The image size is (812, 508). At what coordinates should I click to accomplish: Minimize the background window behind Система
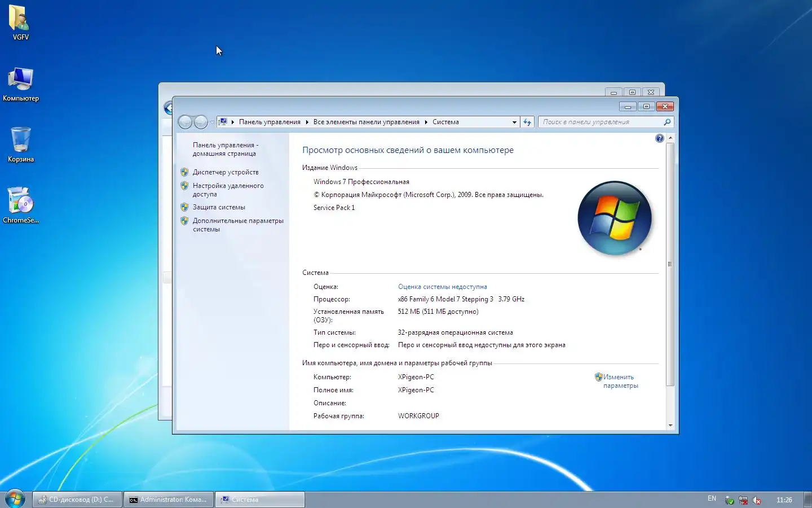point(614,92)
